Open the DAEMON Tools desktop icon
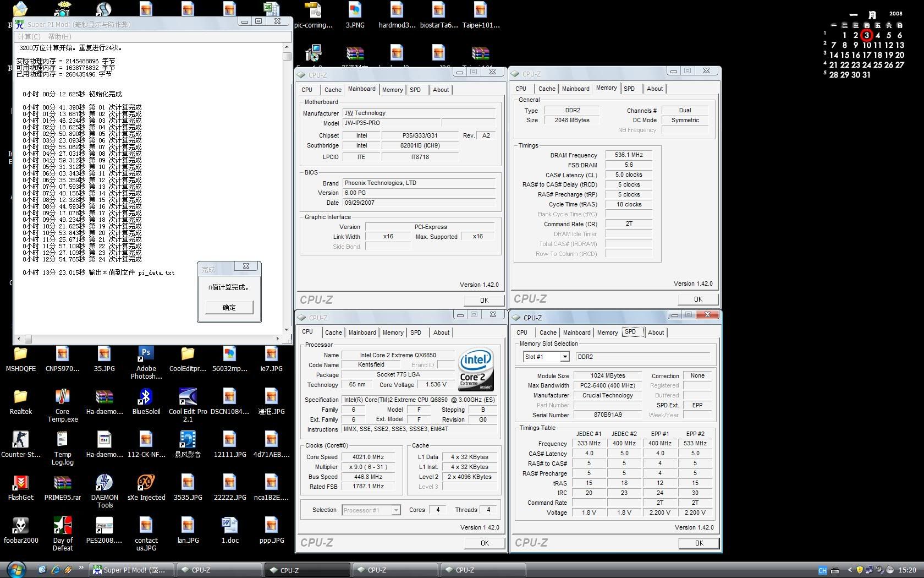The height and width of the screenshot is (578, 924). pyautogui.click(x=105, y=490)
